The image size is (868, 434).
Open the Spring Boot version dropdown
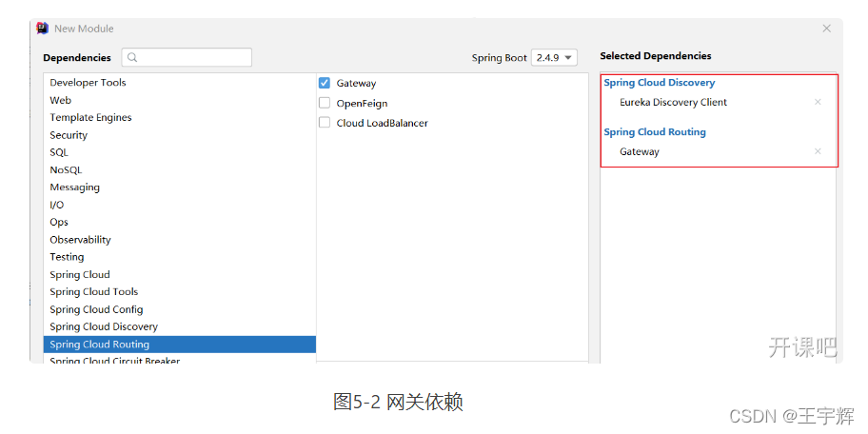554,57
